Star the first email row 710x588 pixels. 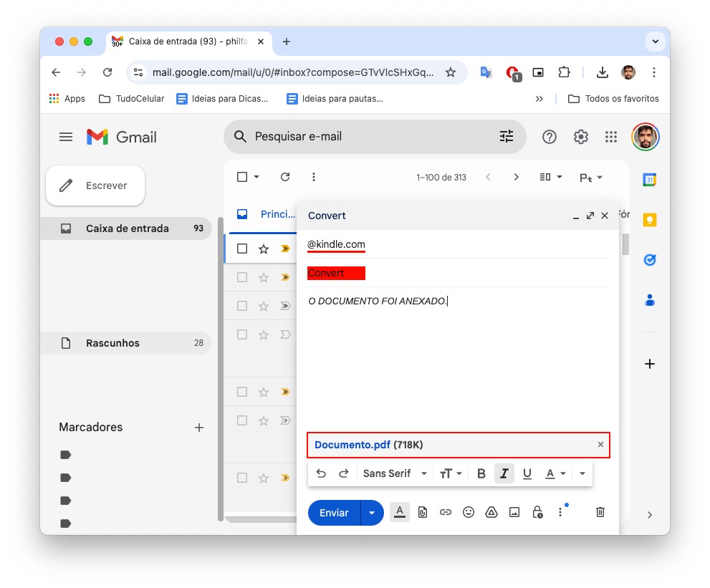(264, 249)
